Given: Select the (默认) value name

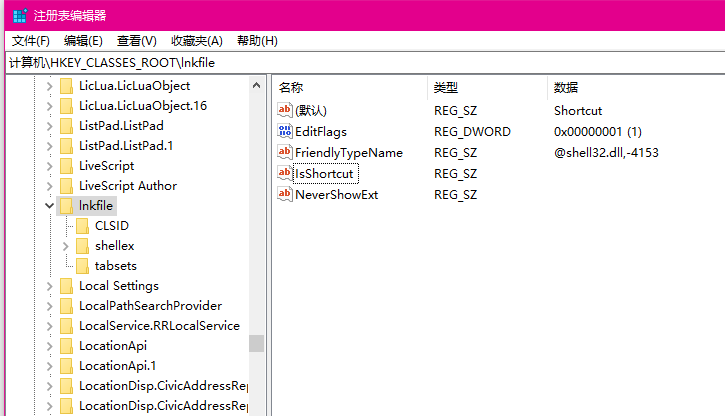Looking at the screenshot, I should pyautogui.click(x=311, y=110).
